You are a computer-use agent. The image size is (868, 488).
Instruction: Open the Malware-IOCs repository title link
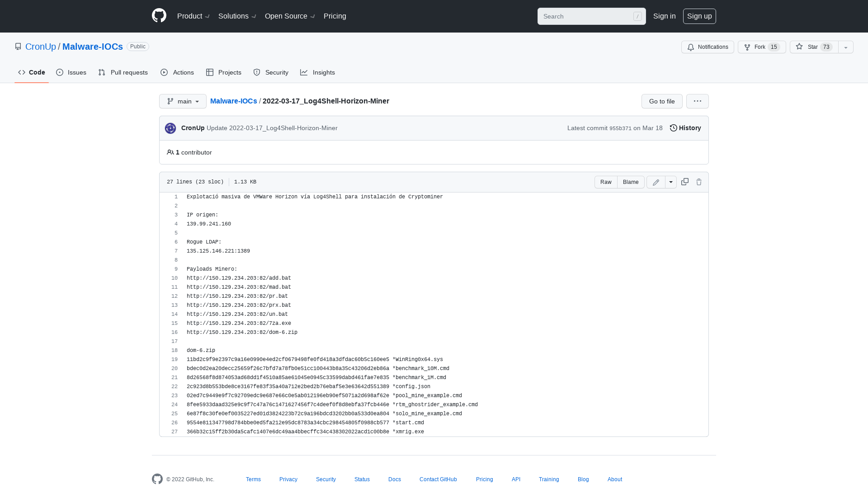[x=93, y=47]
